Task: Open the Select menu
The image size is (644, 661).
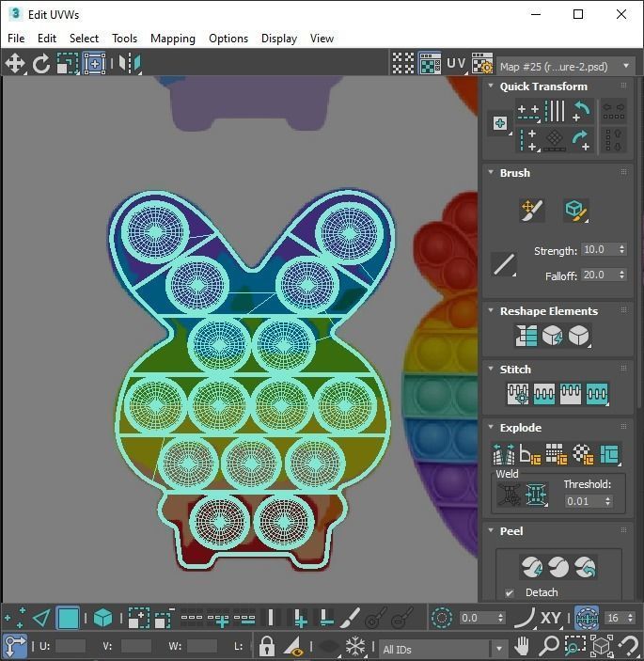Action: point(84,39)
